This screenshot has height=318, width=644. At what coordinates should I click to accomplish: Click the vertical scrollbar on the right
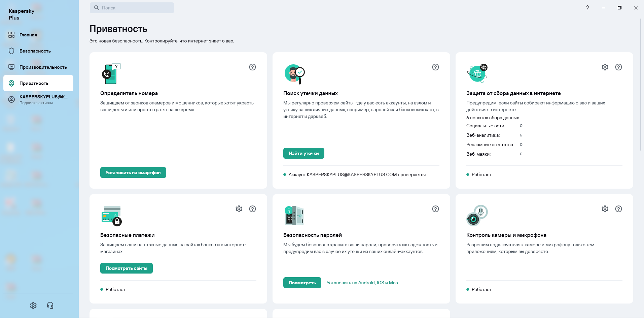click(x=641, y=84)
